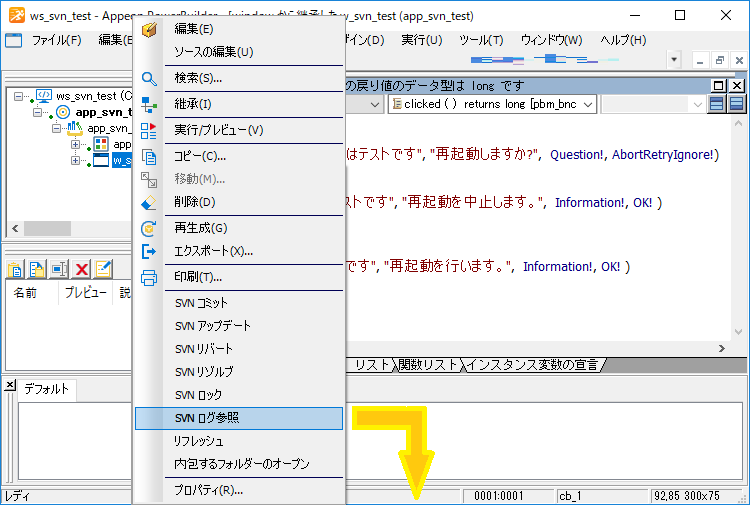Click the magnifier Search icon in context menu
Viewport: 750px width, 505px height.
pyautogui.click(x=149, y=79)
